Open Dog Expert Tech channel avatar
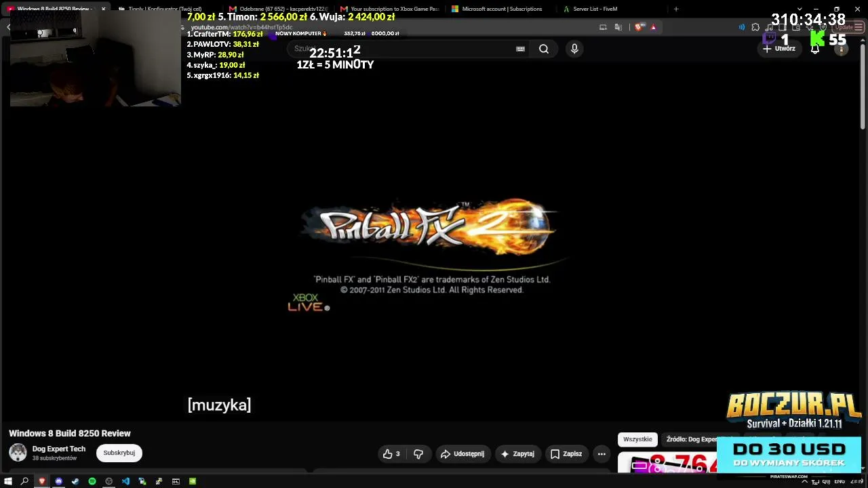868x488 pixels. tap(18, 453)
